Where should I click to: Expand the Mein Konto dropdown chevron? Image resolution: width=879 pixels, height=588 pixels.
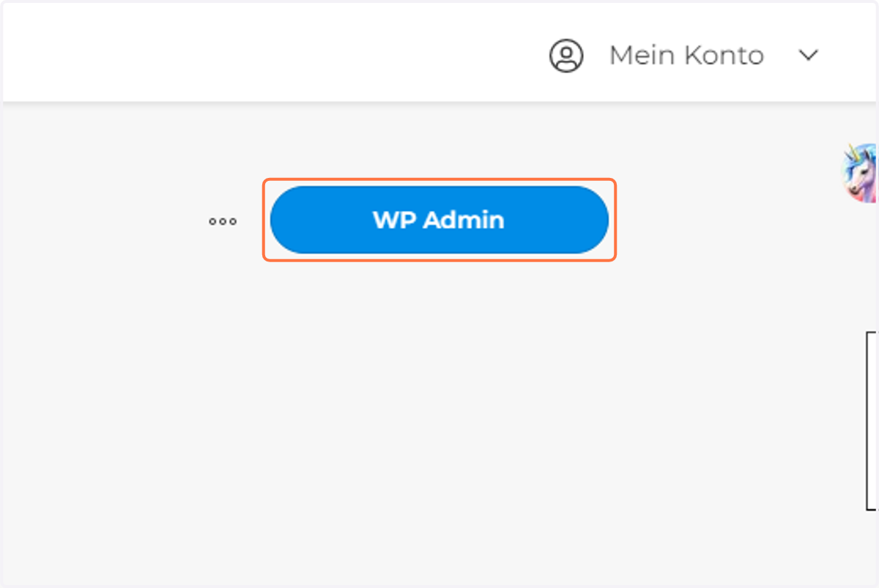808,56
